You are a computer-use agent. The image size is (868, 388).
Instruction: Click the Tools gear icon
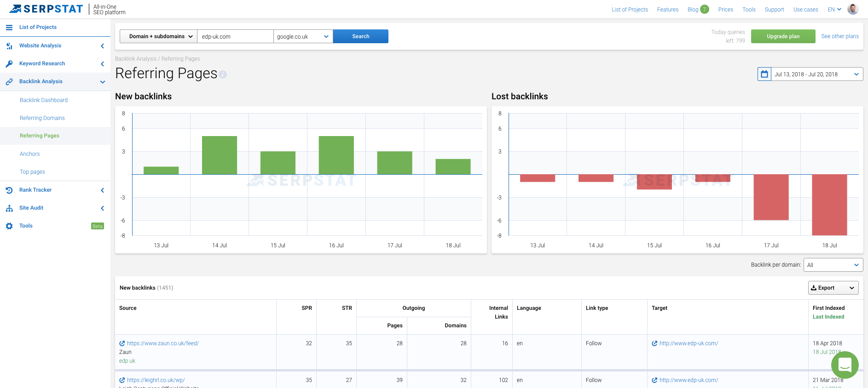[x=9, y=226]
